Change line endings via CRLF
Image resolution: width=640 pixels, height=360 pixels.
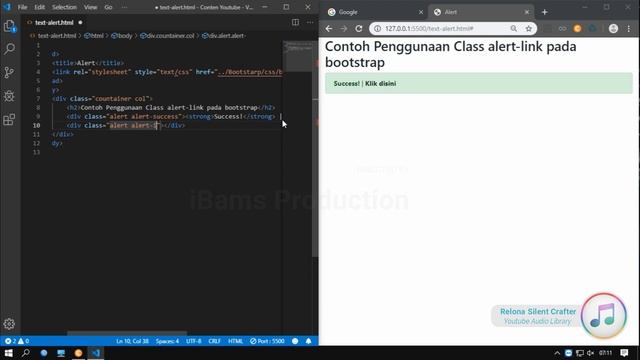click(x=214, y=341)
